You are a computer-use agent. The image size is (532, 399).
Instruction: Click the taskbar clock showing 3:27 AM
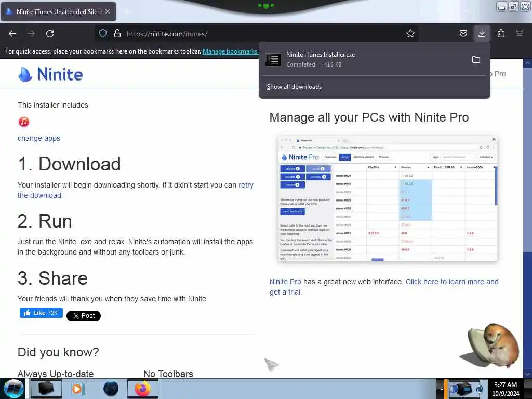click(x=506, y=389)
